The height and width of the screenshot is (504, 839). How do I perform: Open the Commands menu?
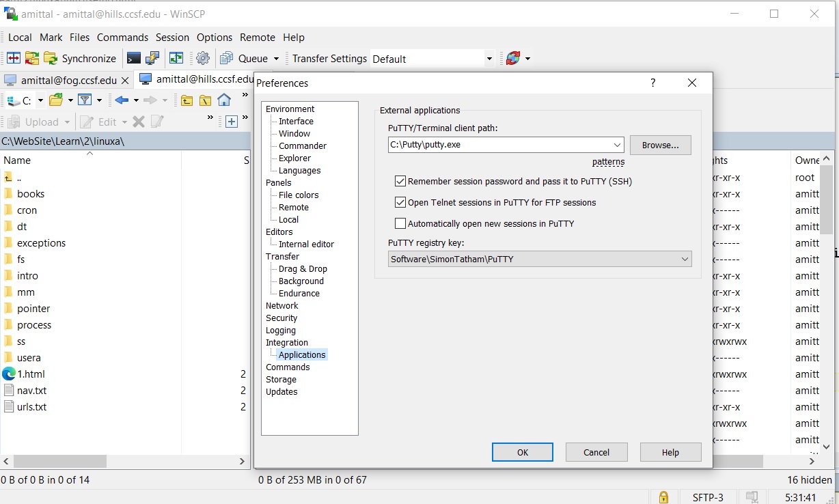click(x=122, y=38)
